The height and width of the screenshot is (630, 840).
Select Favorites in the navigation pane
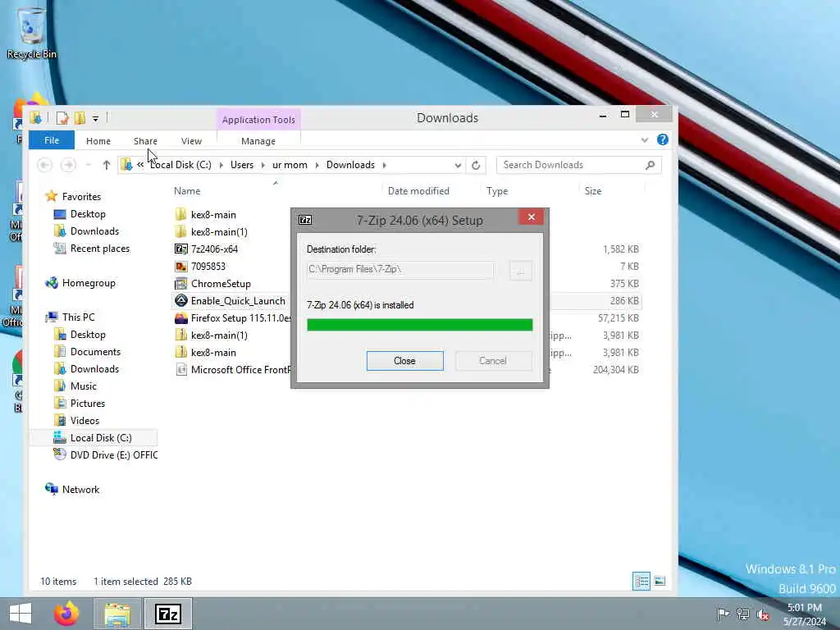pos(81,197)
